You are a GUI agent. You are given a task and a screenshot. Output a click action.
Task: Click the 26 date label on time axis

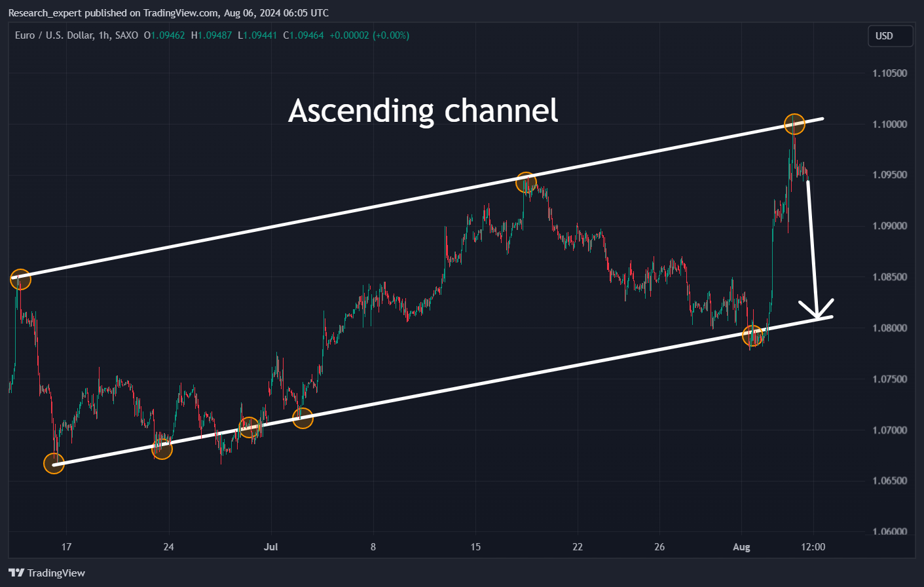point(659,547)
